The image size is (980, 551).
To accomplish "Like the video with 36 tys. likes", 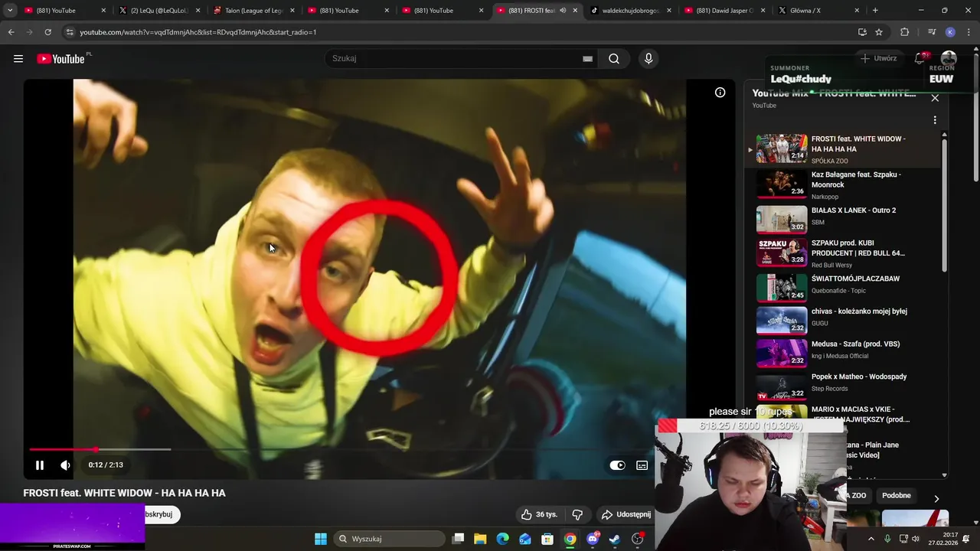I will click(x=539, y=514).
